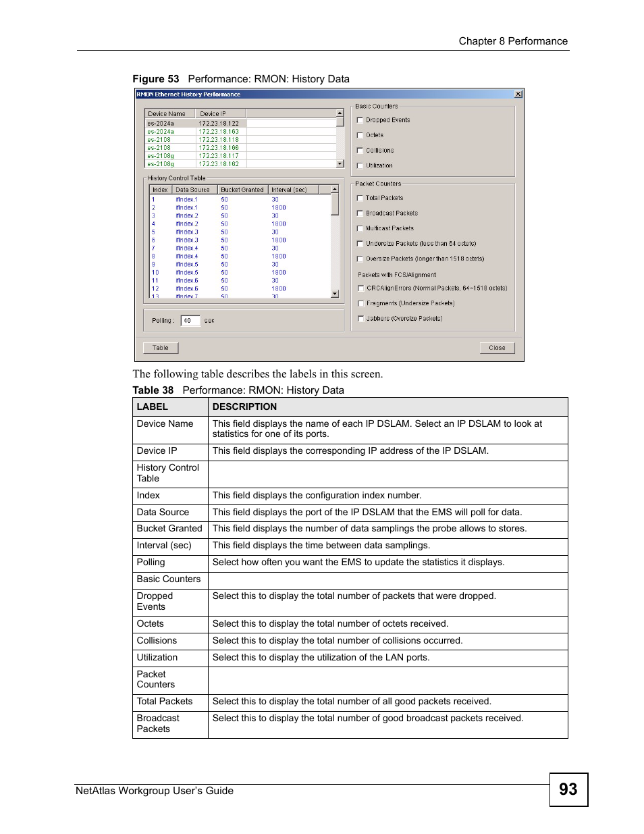Click the Table button
644x834 pixels.
pyautogui.click(x=161, y=348)
